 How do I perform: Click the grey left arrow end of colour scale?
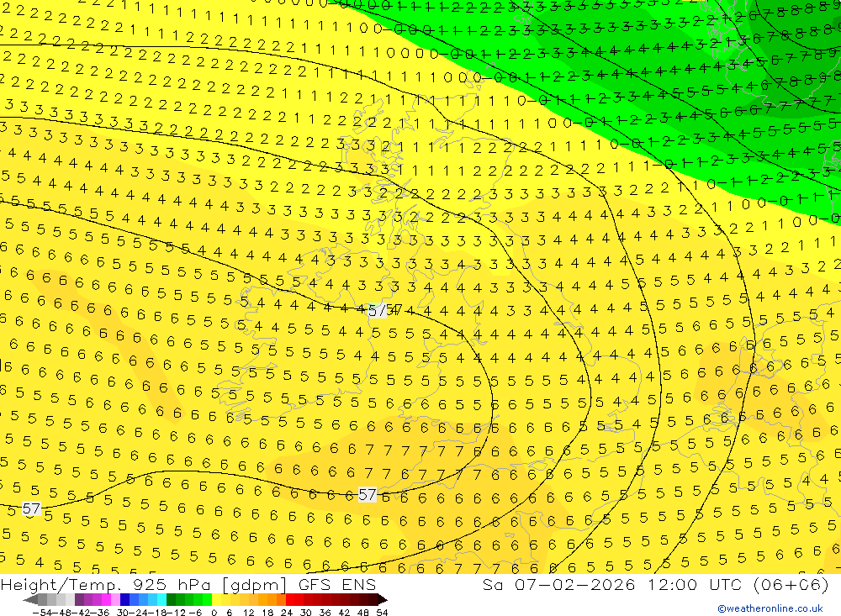30,599
